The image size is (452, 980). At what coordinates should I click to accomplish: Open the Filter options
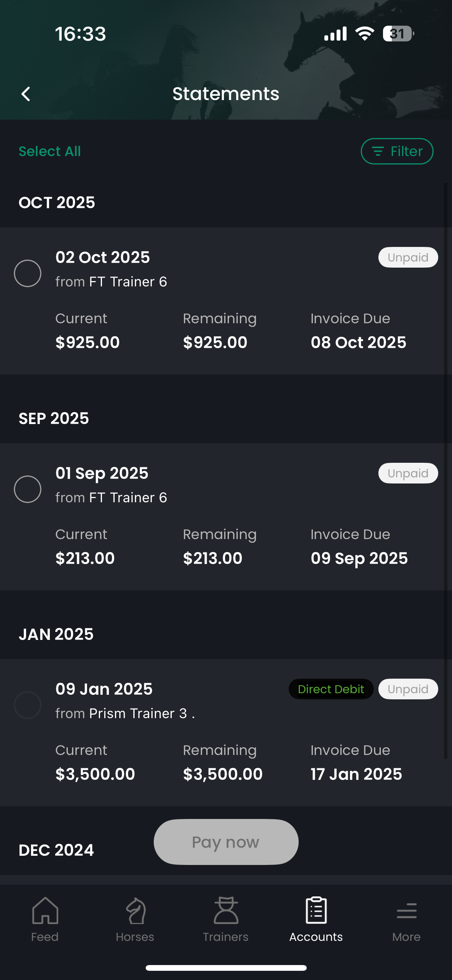397,151
